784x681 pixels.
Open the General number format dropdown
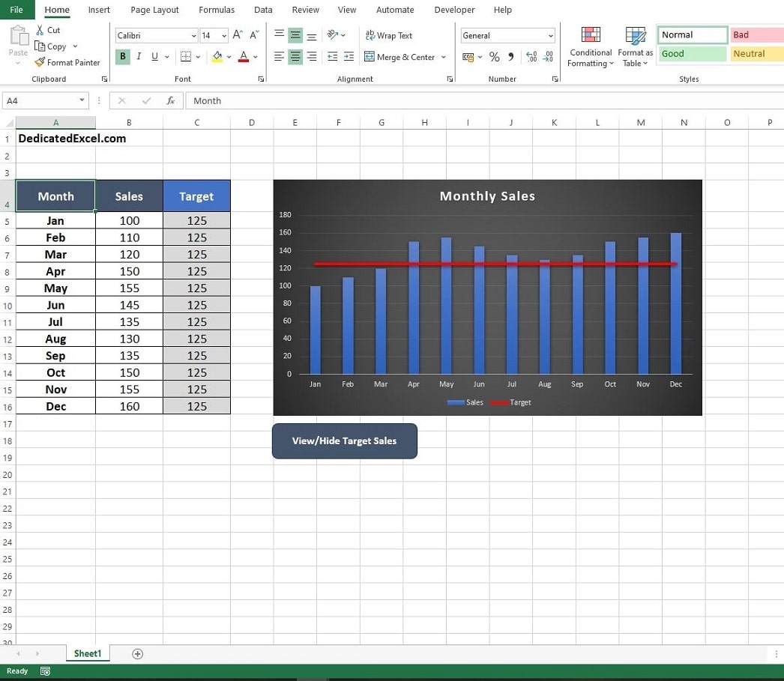pyautogui.click(x=550, y=35)
